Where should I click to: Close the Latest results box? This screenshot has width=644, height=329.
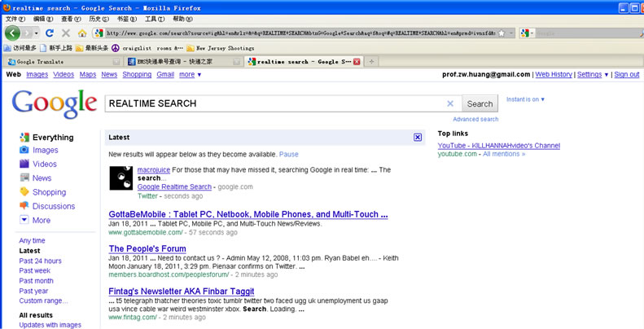point(418,138)
